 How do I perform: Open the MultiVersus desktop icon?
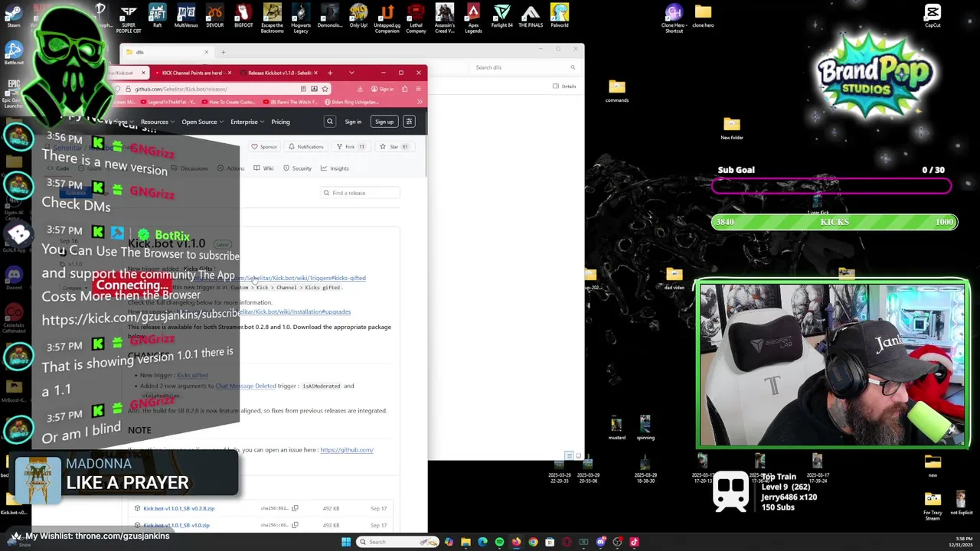[186, 15]
